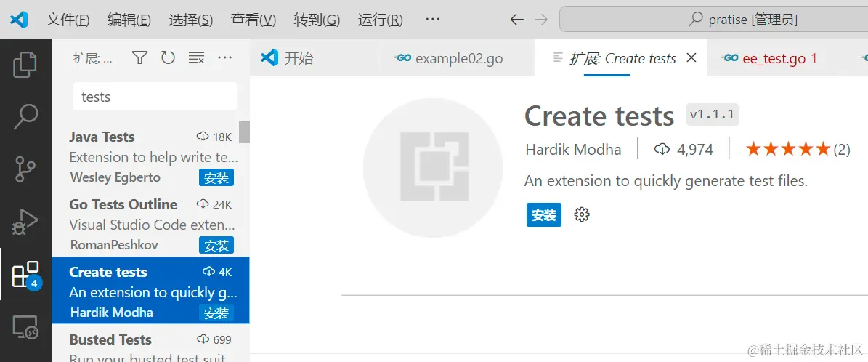
Task: Click the 699 download count of Busted Tests
Action: [x=214, y=339]
